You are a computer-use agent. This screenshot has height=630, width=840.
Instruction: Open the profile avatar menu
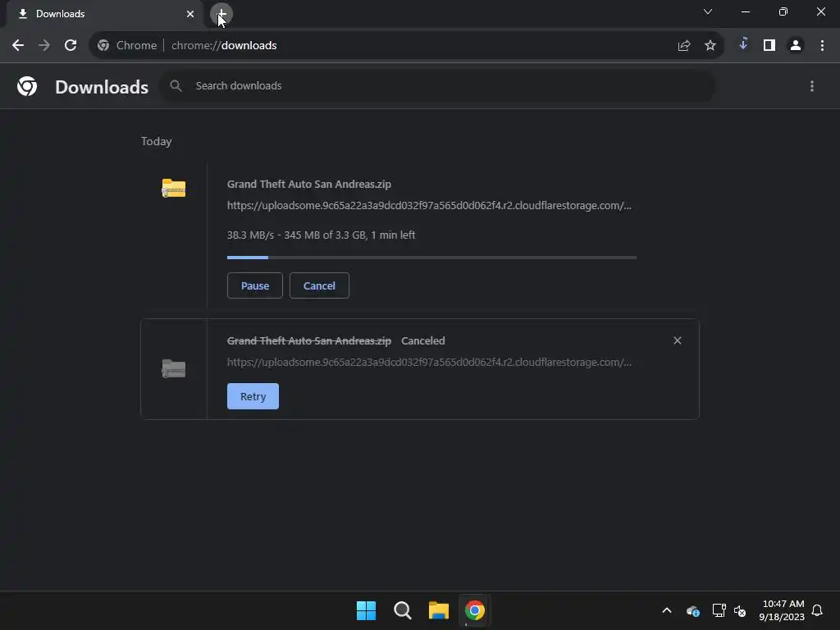coord(796,46)
